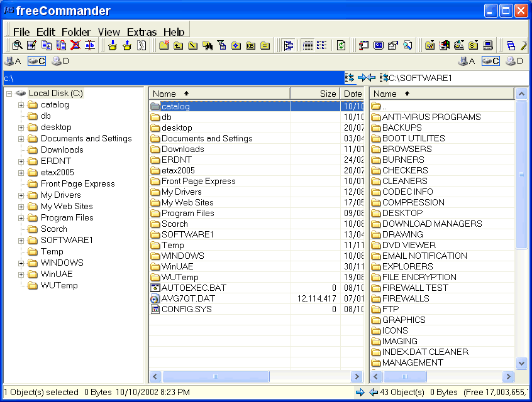Open the Help menu
Image resolution: width=532 pixels, height=402 pixels.
[174, 32]
